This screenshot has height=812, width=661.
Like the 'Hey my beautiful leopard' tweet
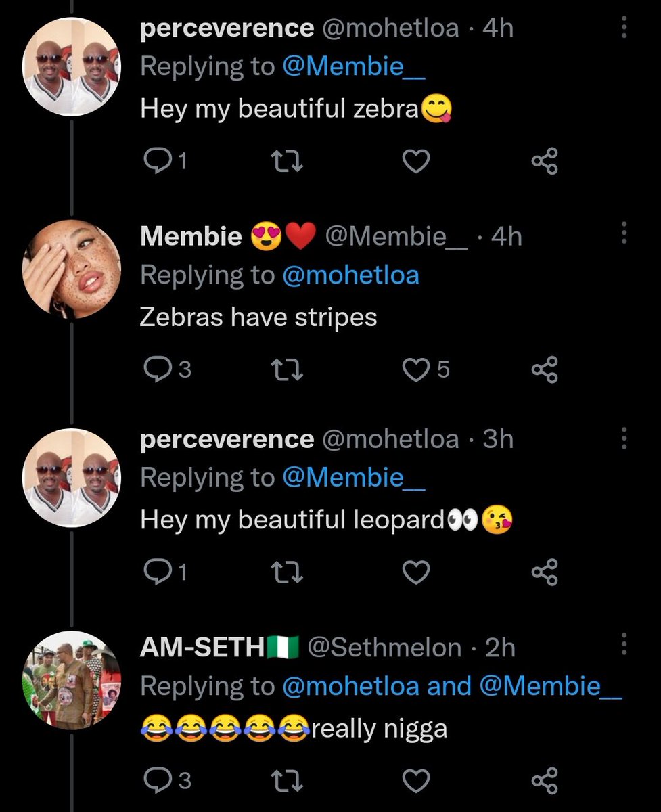pos(416,572)
